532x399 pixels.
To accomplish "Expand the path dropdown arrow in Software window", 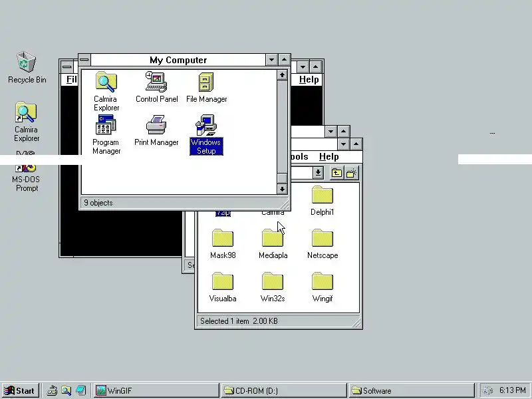I will (x=318, y=173).
